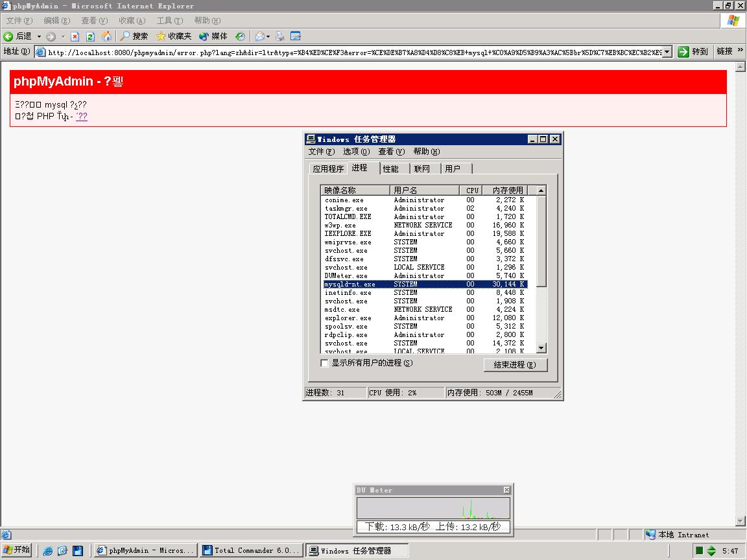Click the Mail envelope icon
Image resolution: width=747 pixels, height=560 pixels.
point(259,36)
